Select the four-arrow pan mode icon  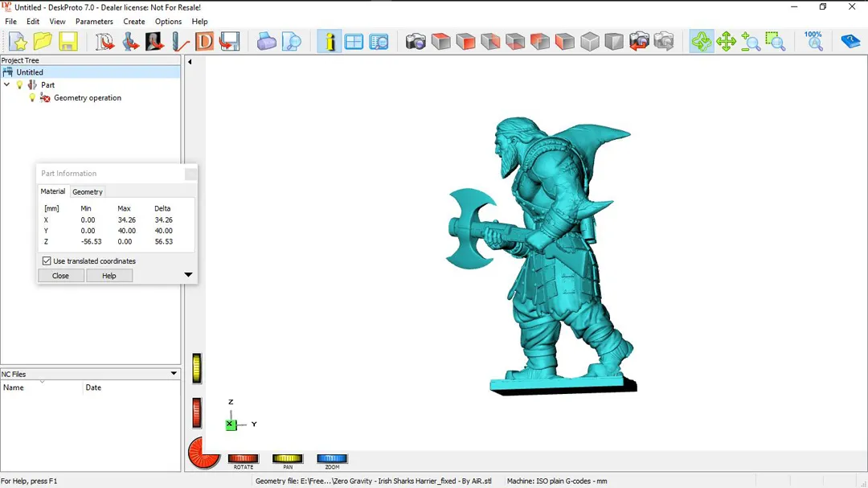click(727, 42)
